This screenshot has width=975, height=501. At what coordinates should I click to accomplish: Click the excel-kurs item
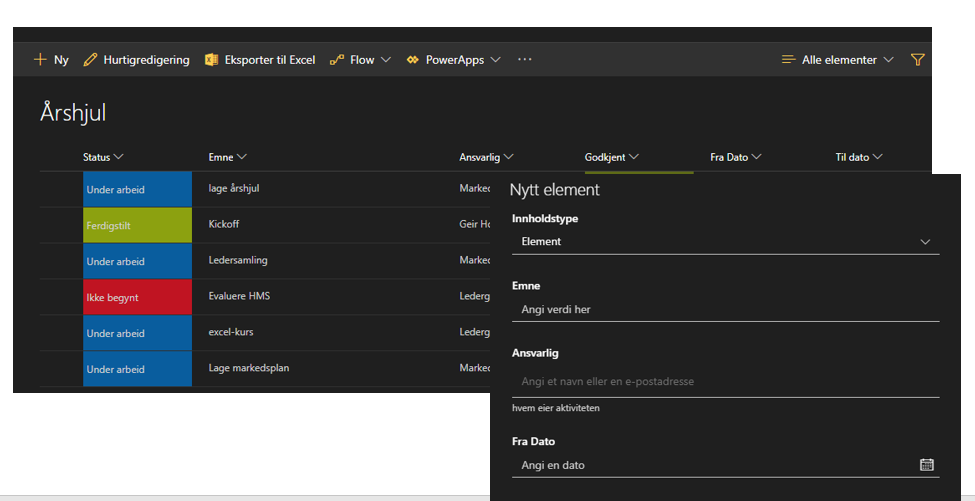point(231,332)
